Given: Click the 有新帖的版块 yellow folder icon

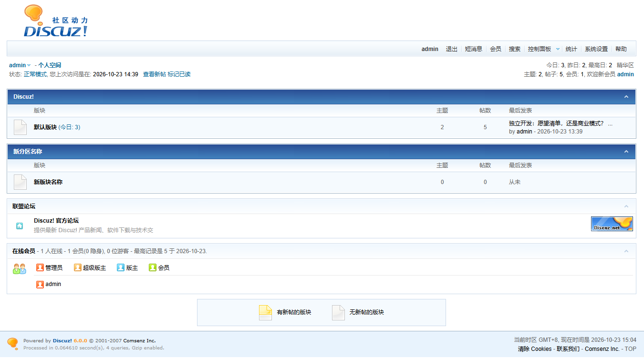Looking at the screenshot, I should tap(265, 313).
